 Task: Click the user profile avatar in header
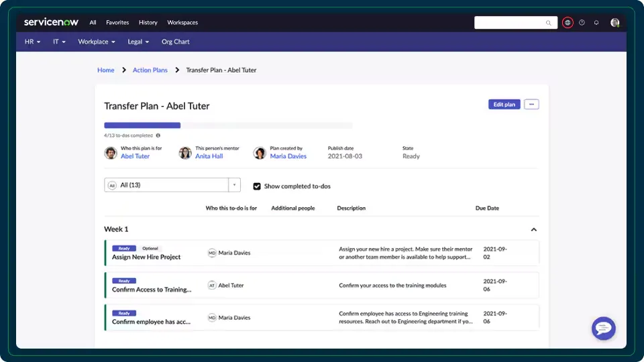614,23
